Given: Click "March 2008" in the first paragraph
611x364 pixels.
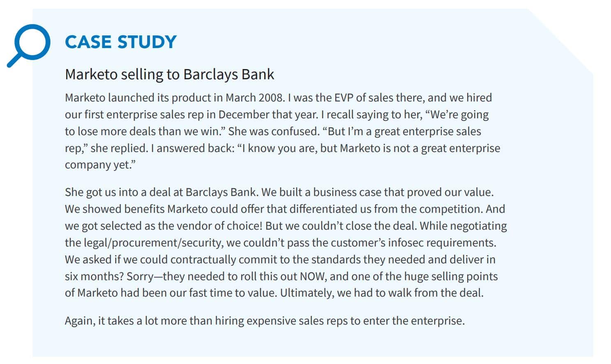Looking at the screenshot, I should 255,98.
